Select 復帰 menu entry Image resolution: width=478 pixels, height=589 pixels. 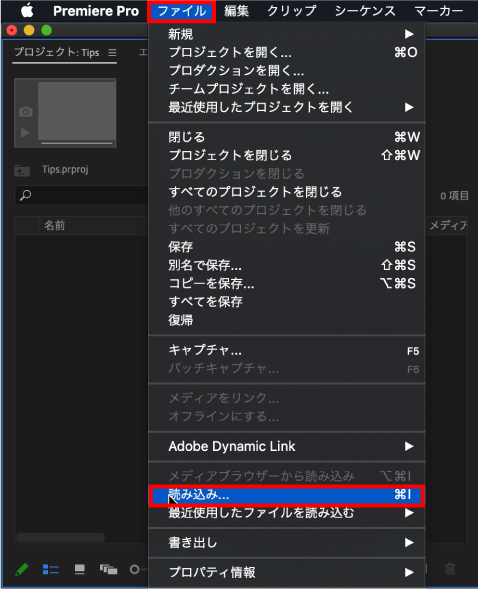(287, 320)
